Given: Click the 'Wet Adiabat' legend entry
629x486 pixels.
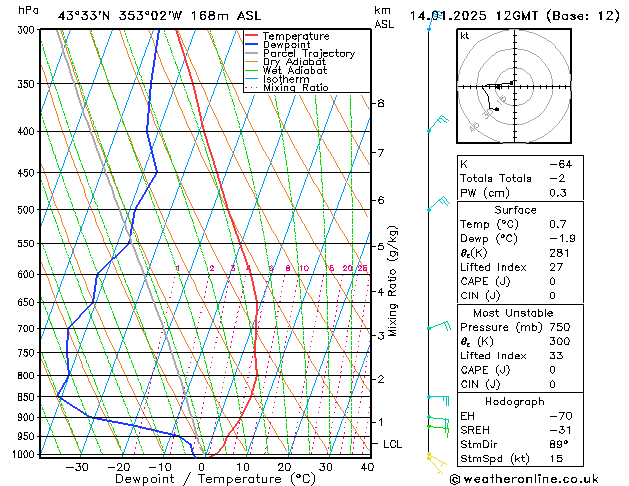Looking at the screenshot, I should click(x=286, y=71).
